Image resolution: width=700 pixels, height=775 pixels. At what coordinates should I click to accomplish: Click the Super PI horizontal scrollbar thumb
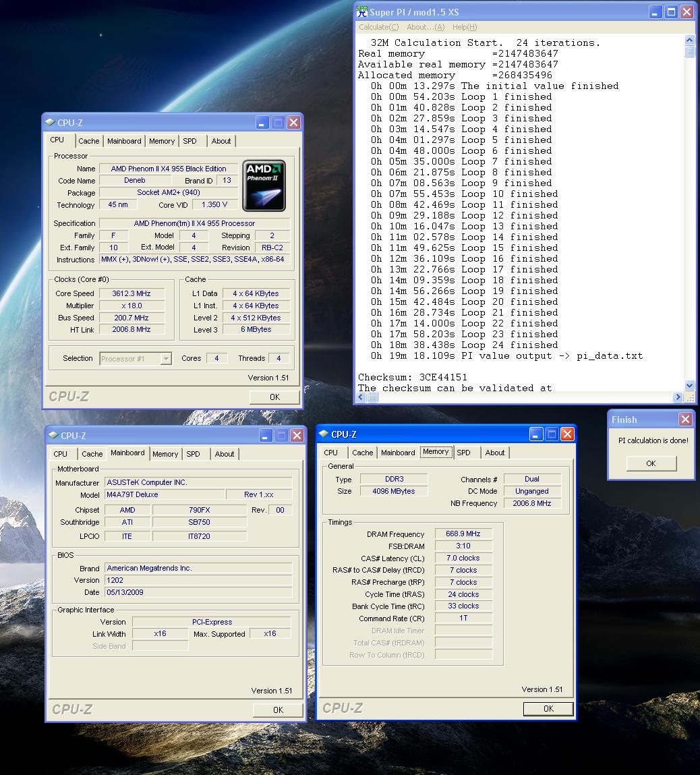[372, 397]
